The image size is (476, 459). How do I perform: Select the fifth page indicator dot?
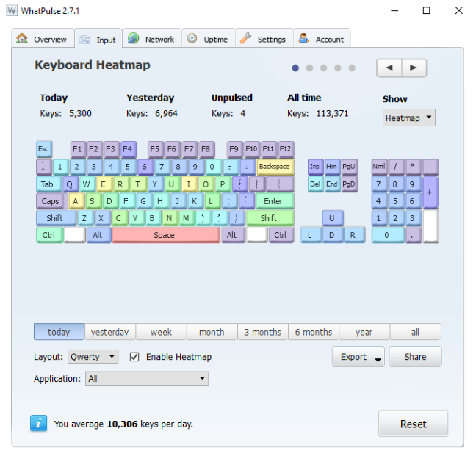(352, 68)
